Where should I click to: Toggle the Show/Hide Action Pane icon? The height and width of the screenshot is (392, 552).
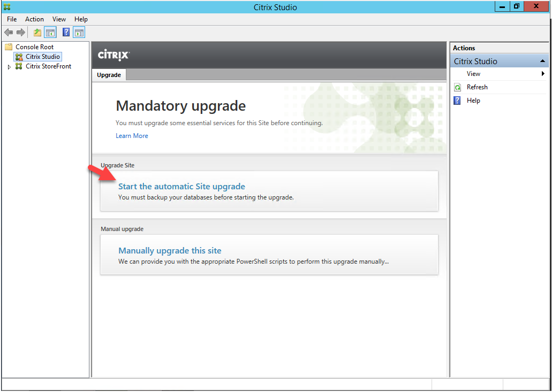click(x=79, y=33)
